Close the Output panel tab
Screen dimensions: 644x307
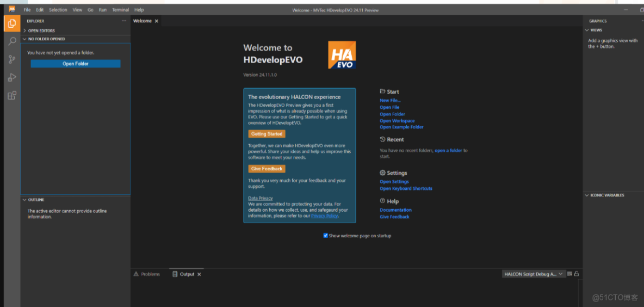pyautogui.click(x=199, y=274)
